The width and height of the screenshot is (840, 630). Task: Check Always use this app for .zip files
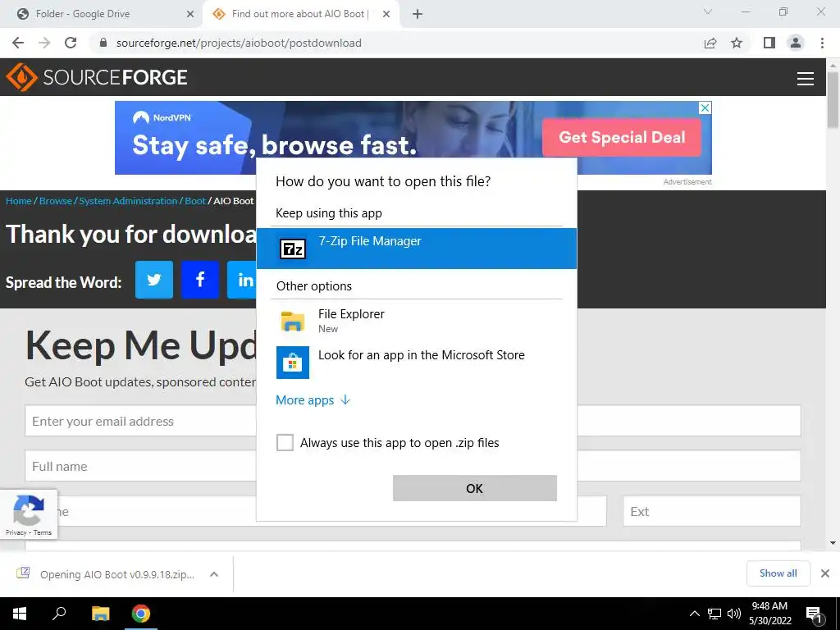[x=285, y=442]
